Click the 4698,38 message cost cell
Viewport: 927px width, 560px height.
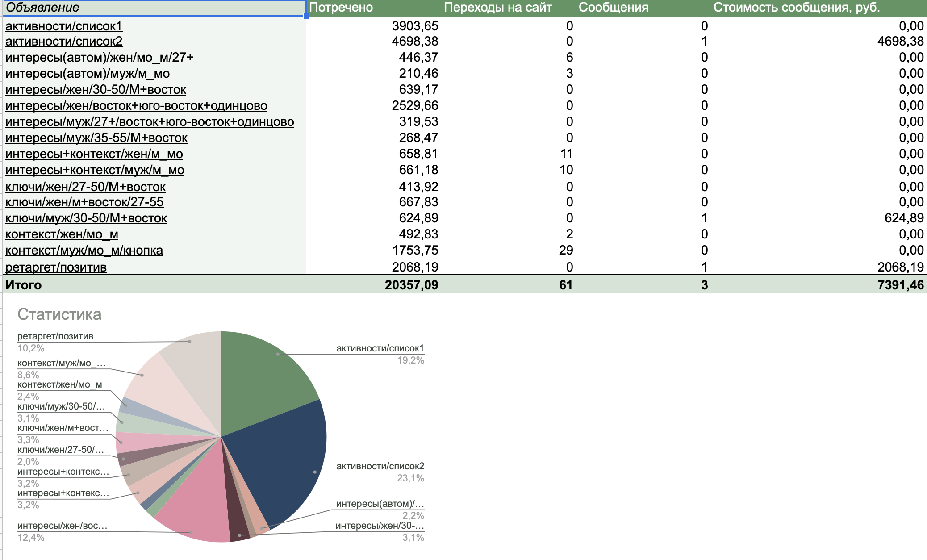point(900,42)
